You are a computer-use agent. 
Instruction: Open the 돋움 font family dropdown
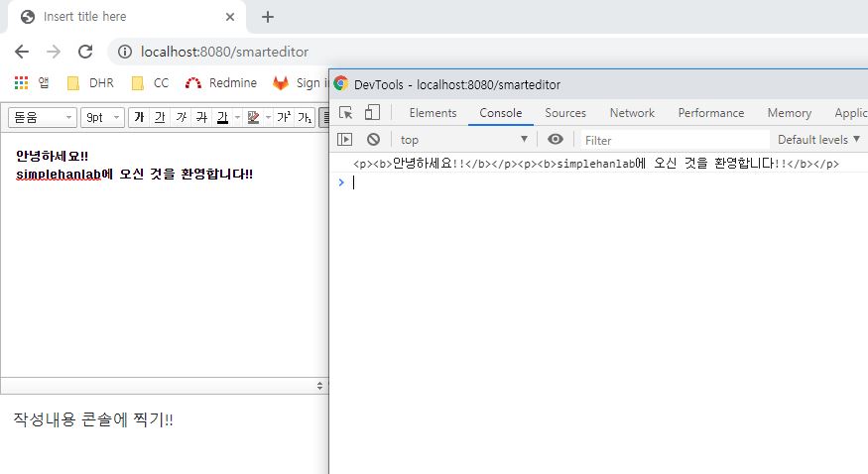[x=43, y=117]
